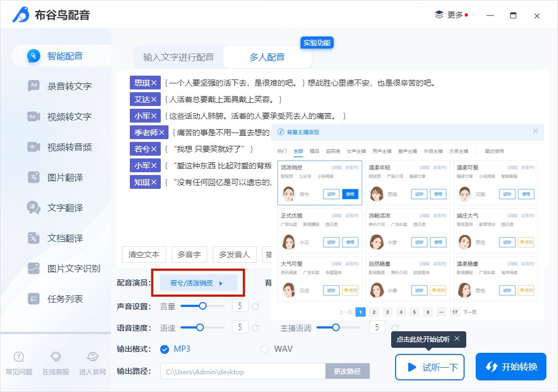This screenshot has width=558, height=392.
Task: Remove the 艾达 speaker tag
Action: click(154, 99)
